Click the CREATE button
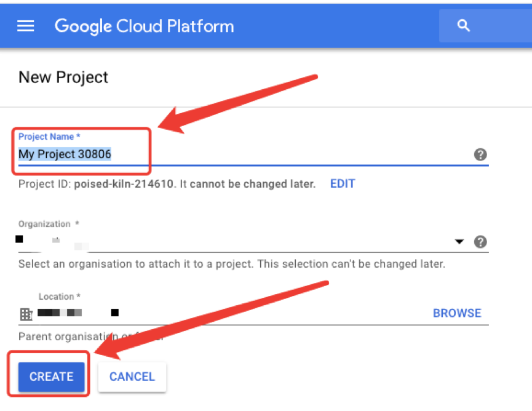Screen dimensions: 532x411 point(51,377)
